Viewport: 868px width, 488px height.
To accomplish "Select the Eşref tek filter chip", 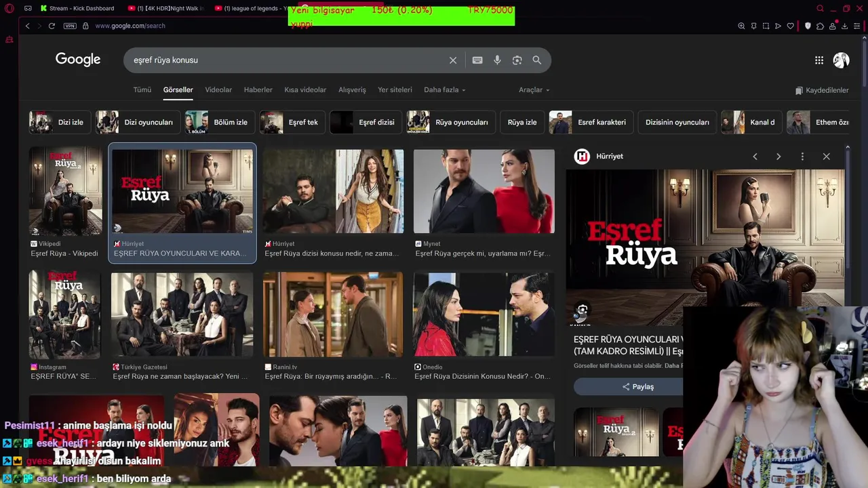I will click(292, 122).
